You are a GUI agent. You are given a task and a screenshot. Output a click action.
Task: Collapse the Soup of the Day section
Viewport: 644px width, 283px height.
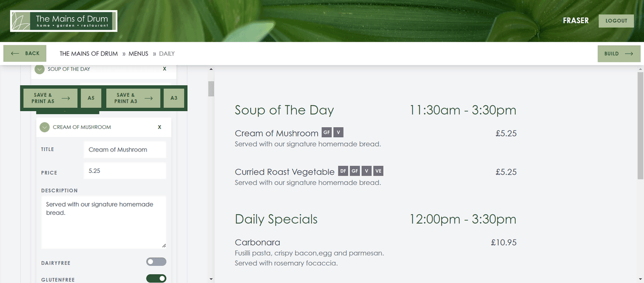pyautogui.click(x=39, y=69)
